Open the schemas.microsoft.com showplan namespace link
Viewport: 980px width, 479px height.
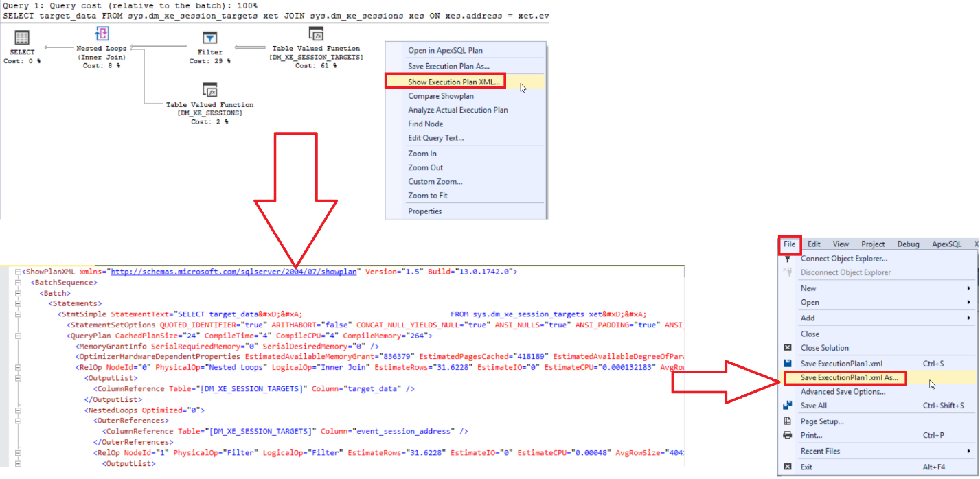click(x=234, y=272)
